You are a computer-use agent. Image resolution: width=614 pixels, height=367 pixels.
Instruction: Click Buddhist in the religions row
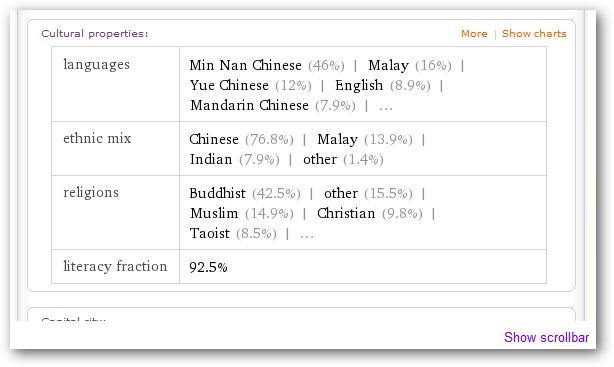point(217,193)
